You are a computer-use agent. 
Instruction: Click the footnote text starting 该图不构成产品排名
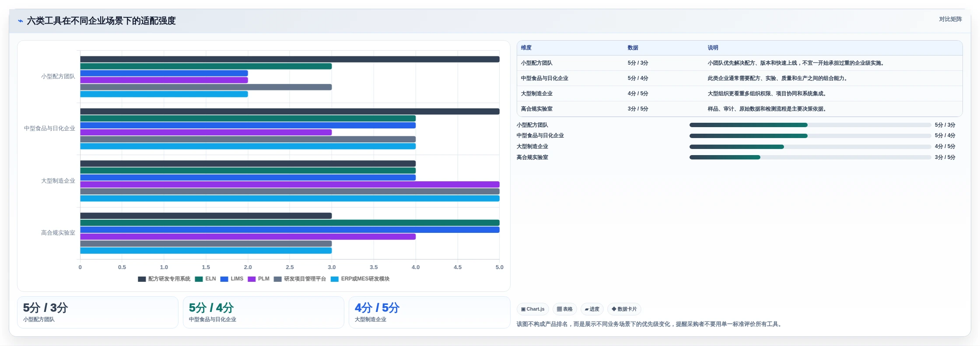pos(650,324)
